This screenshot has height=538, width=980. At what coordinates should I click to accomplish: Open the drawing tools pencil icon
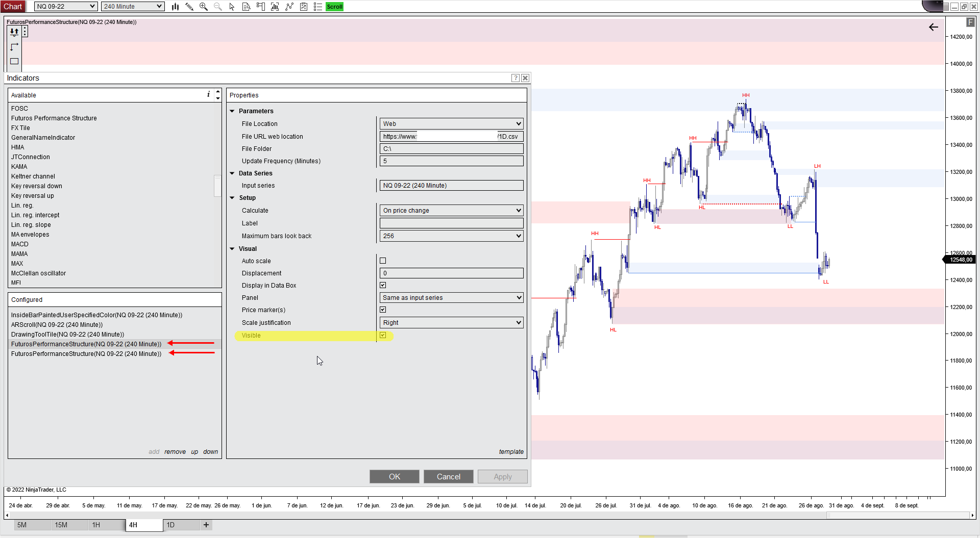(189, 7)
